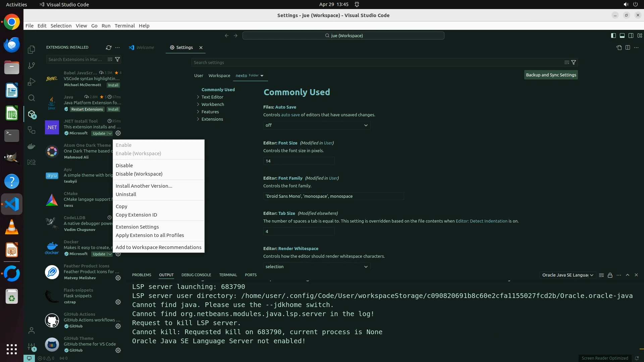Open the Oracle Java SE output channel dropdown
The height and width of the screenshot is (362, 644).
pyautogui.click(x=568, y=275)
